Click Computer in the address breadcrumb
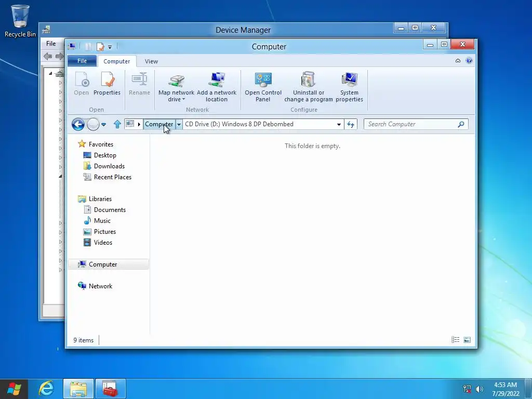The width and height of the screenshot is (532, 399). tap(159, 124)
